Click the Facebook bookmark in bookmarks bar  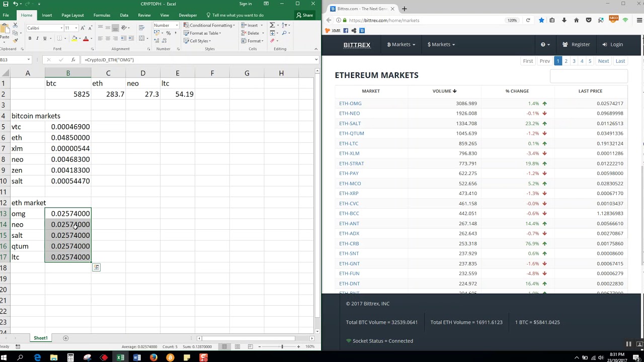click(x=346, y=31)
